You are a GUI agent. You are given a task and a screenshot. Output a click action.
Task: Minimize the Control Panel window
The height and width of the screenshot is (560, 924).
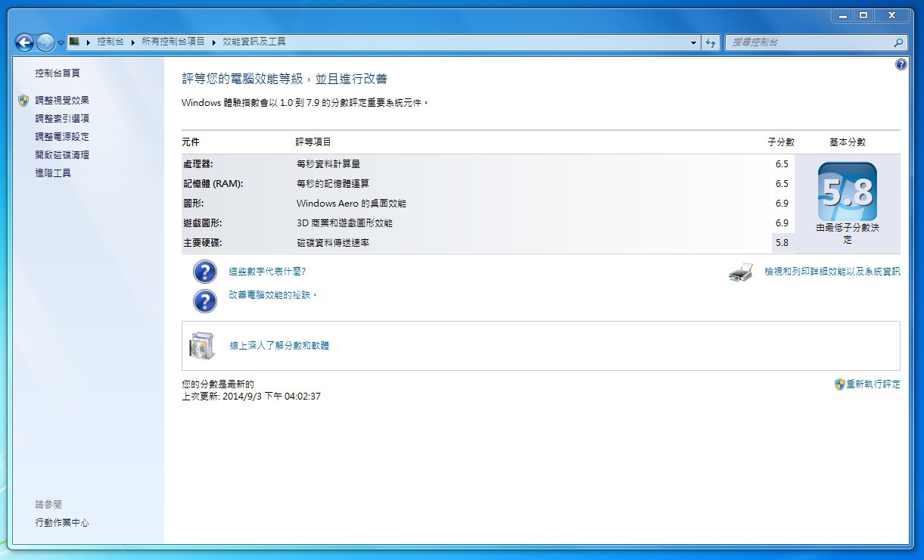tap(842, 15)
